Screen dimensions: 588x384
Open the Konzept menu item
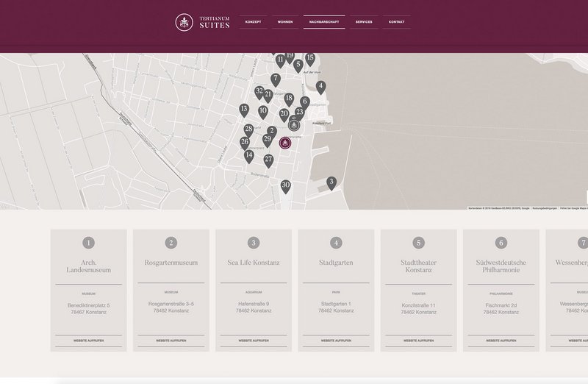[x=253, y=22]
